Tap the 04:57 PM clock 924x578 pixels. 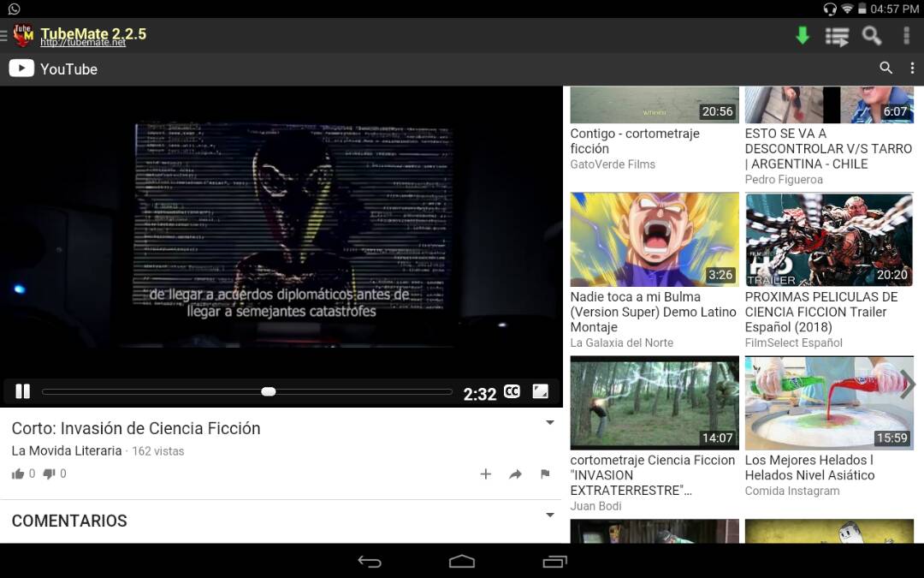pos(894,9)
